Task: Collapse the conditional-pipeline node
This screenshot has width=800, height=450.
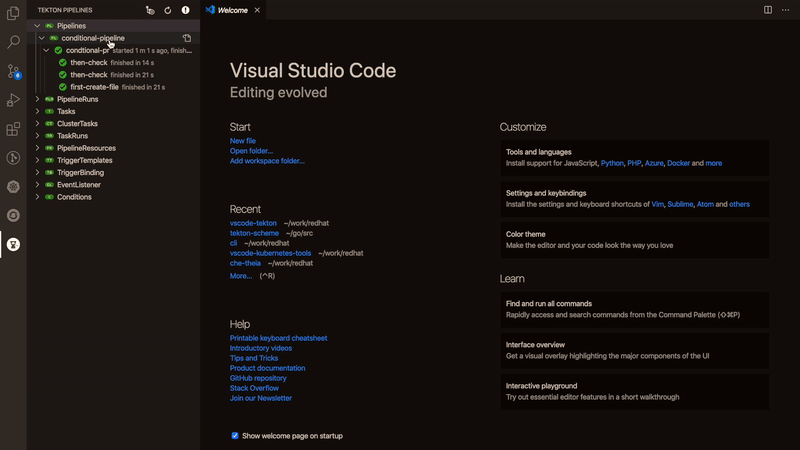Action: coord(41,38)
